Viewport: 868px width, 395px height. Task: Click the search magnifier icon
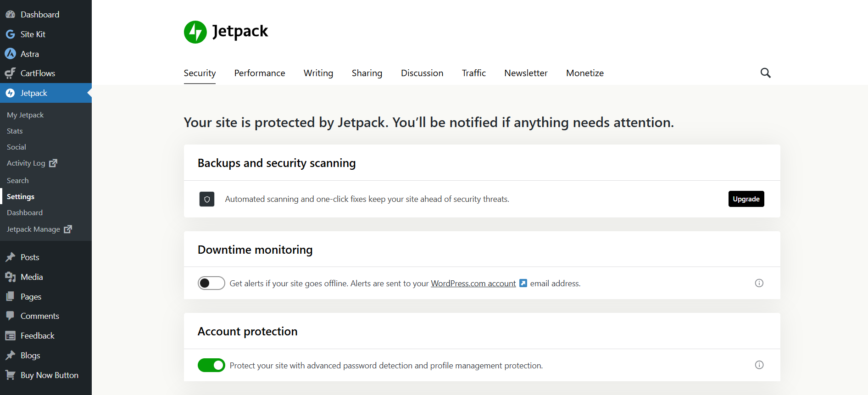coord(765,73)
